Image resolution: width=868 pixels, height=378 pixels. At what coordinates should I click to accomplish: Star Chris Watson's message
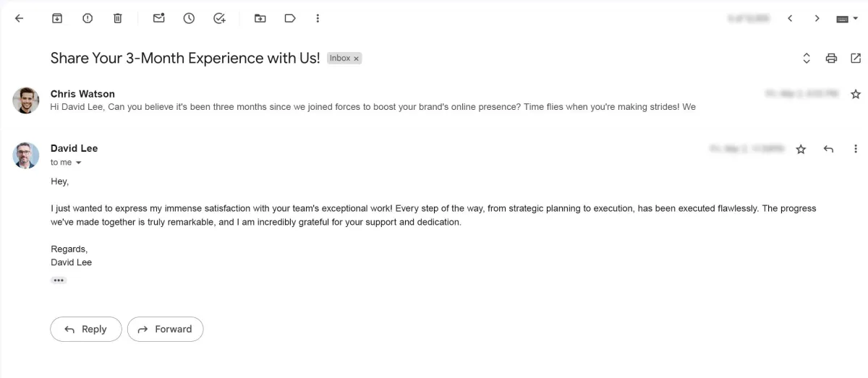856,94
